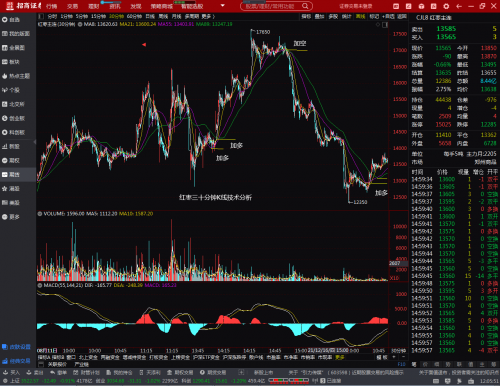500x386 pixels.
Task: Toggle the 周线 weekly chart period
Action: click(x=163, y=16)
